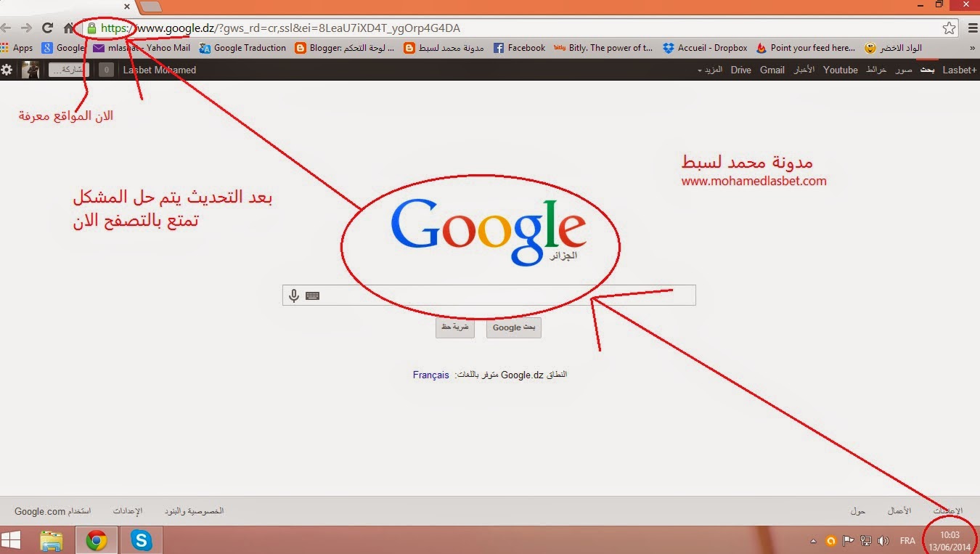This screenshot has width=980, height=554.
Task: Click the Chrome taskbar icon
Action: (97, 540)
